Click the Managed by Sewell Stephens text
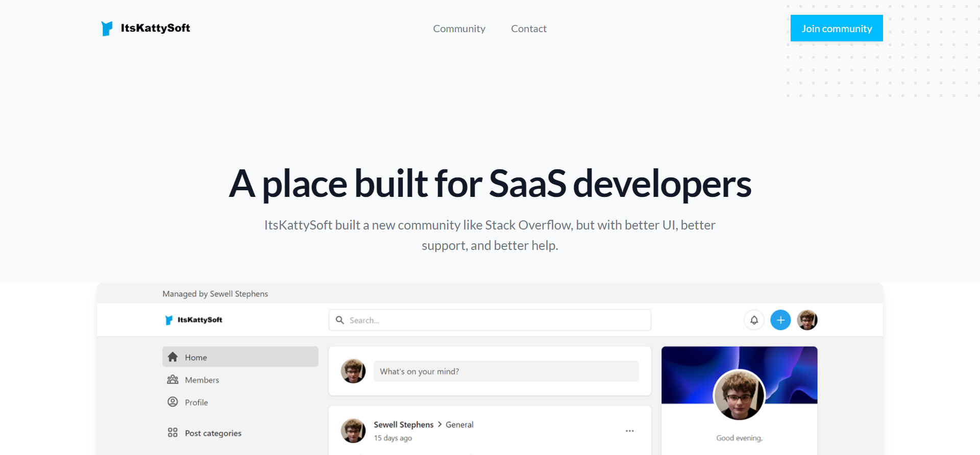 [215, 294]
